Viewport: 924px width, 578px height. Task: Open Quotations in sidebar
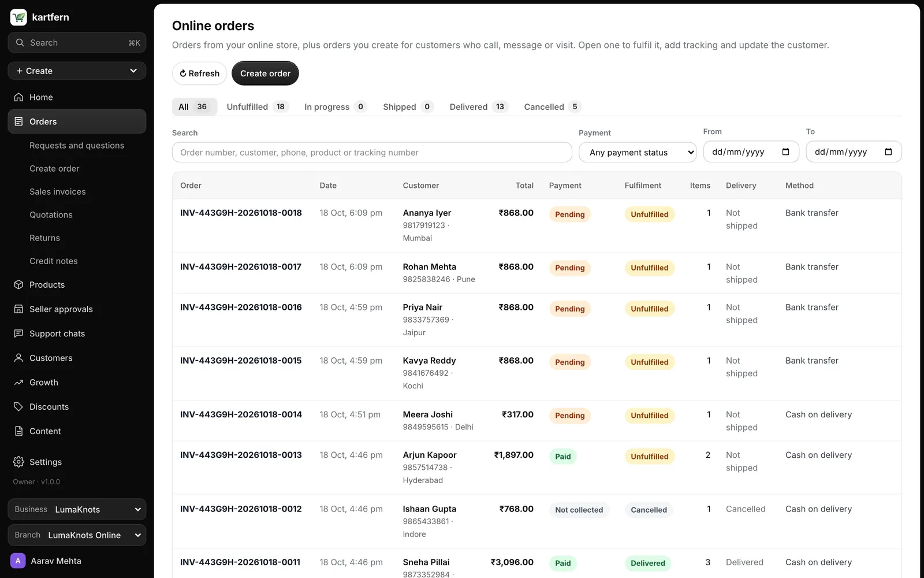point(51,215)
